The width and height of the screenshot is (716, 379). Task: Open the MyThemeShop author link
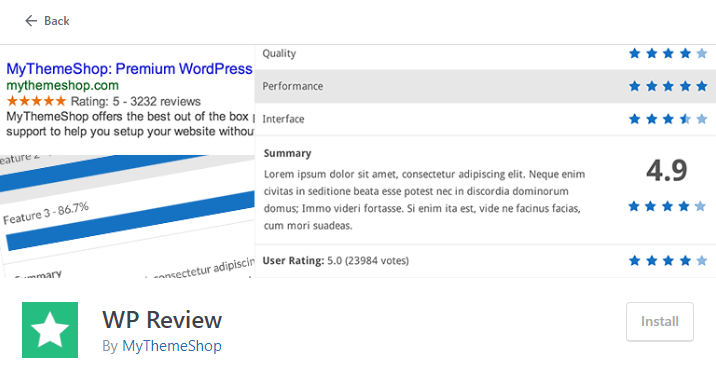[172, 346]
